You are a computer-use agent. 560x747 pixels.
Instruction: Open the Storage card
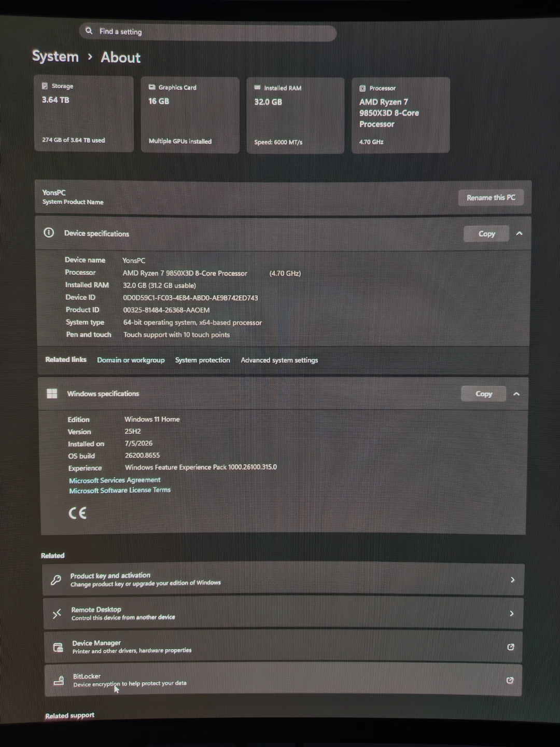84,114
